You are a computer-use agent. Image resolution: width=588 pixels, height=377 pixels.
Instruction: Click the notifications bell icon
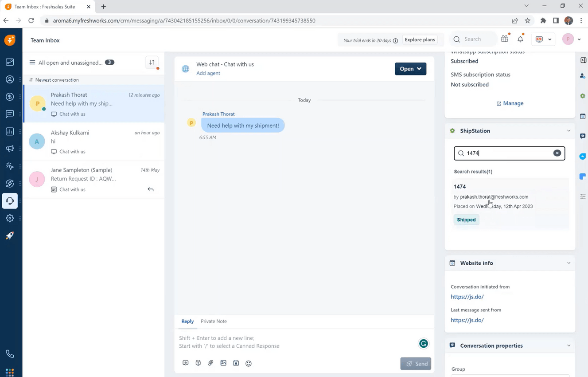520,39
